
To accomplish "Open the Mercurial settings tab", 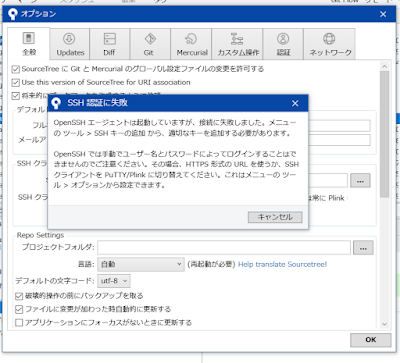I will pos(191,44).
